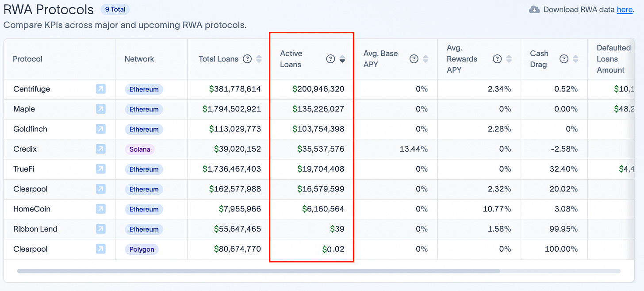
Task: Show help for Avg. Base APY column
Action: (x=414, y=59)
